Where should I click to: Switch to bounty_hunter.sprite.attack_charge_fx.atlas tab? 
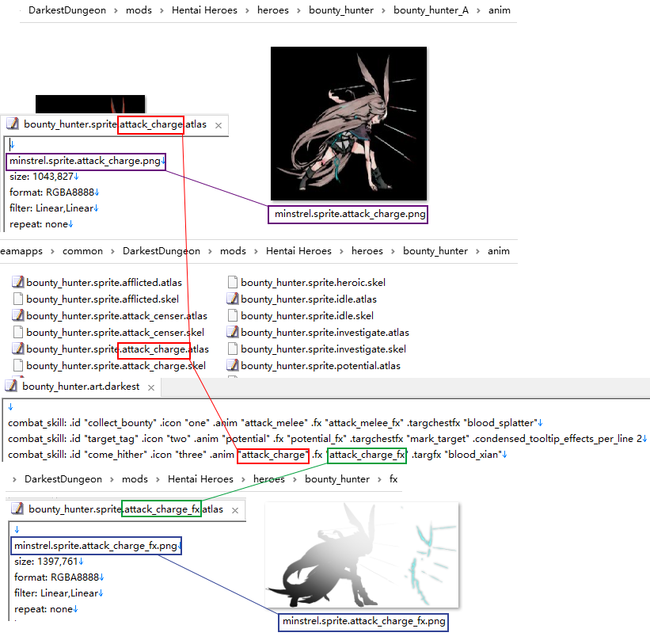(126, 509)
